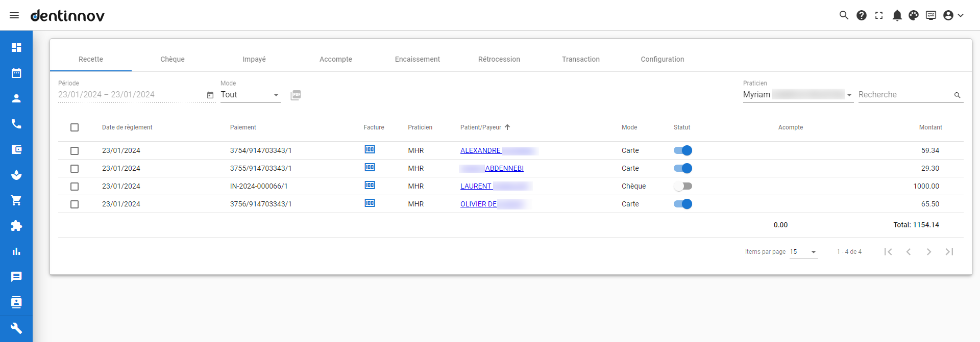The height and width of the screenshot is (342, 980).
Task: Switch to the Recette tab
Action: click(91, 59)
